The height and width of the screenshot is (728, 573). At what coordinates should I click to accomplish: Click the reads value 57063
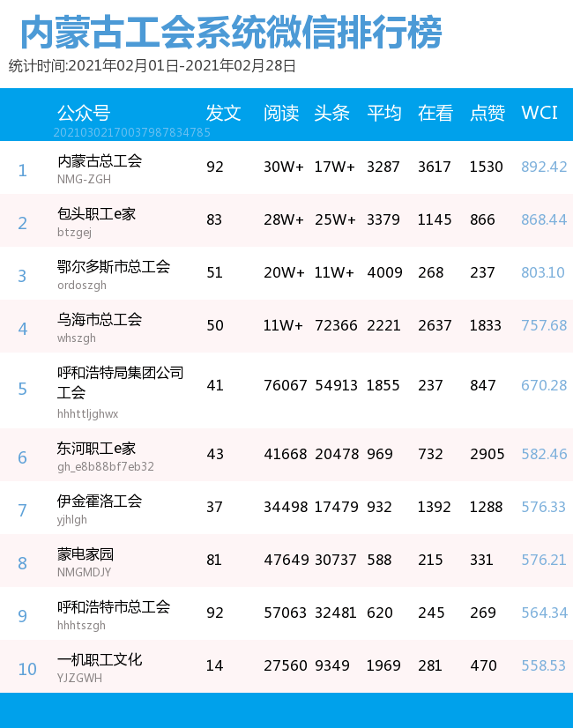(285, 613)
